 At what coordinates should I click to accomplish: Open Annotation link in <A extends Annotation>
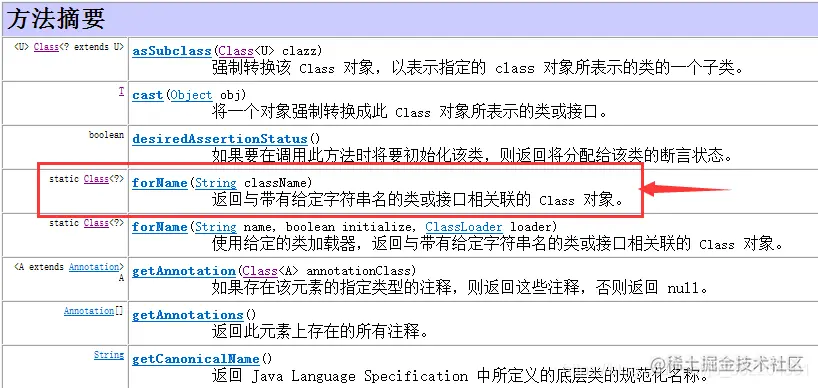point(94,267)
